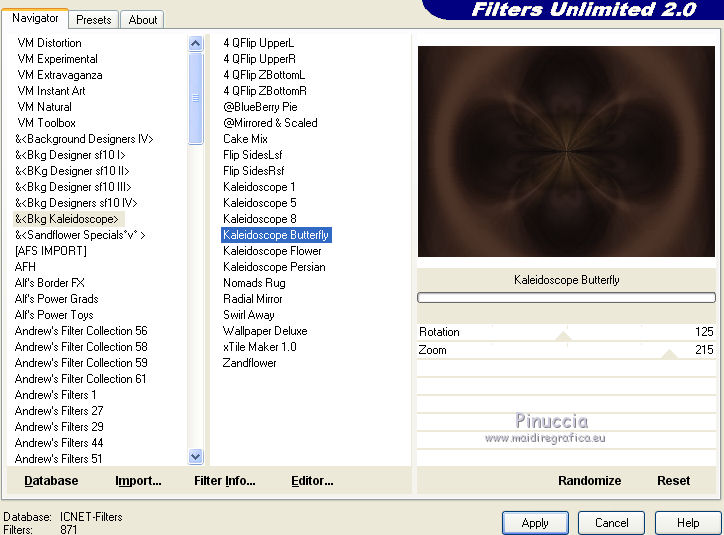724x535 pixels.
Task: Click the empty progress bar under the preview
Action: pyautogui.click(x=566, y=298)
